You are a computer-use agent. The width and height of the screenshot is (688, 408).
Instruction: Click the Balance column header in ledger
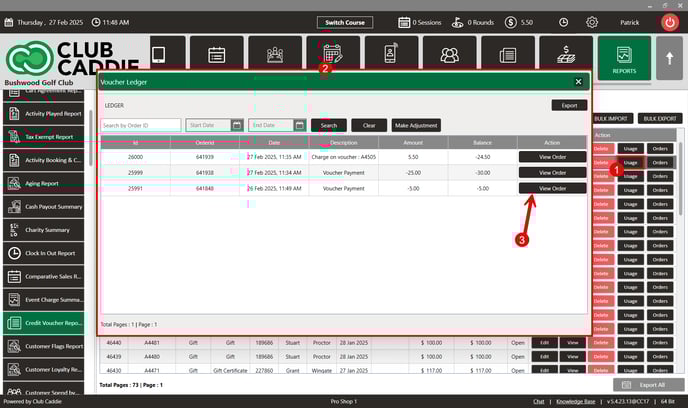pos(482,143)
